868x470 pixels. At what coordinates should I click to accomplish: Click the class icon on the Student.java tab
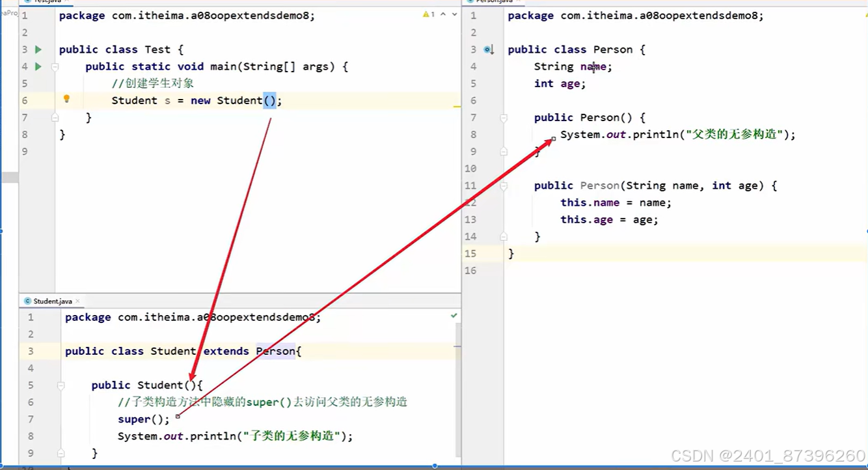click(27, 301)
